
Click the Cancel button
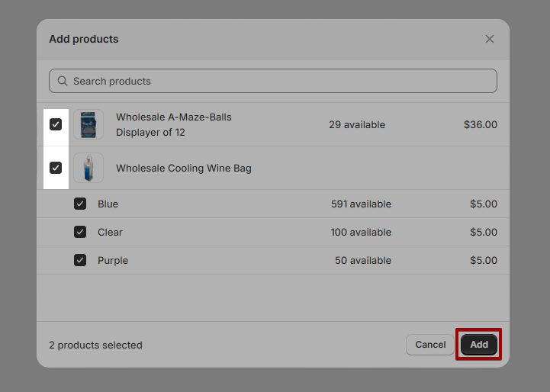(430, 345)
